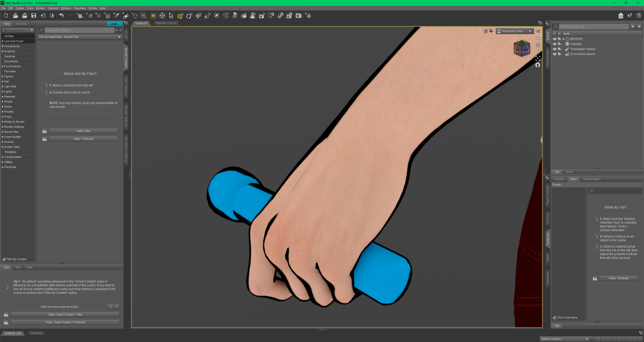This screenshot has height=342, width=644.
Task: Toggle visibility eye for Tonemapper Options
Action: tap(554, 49)
